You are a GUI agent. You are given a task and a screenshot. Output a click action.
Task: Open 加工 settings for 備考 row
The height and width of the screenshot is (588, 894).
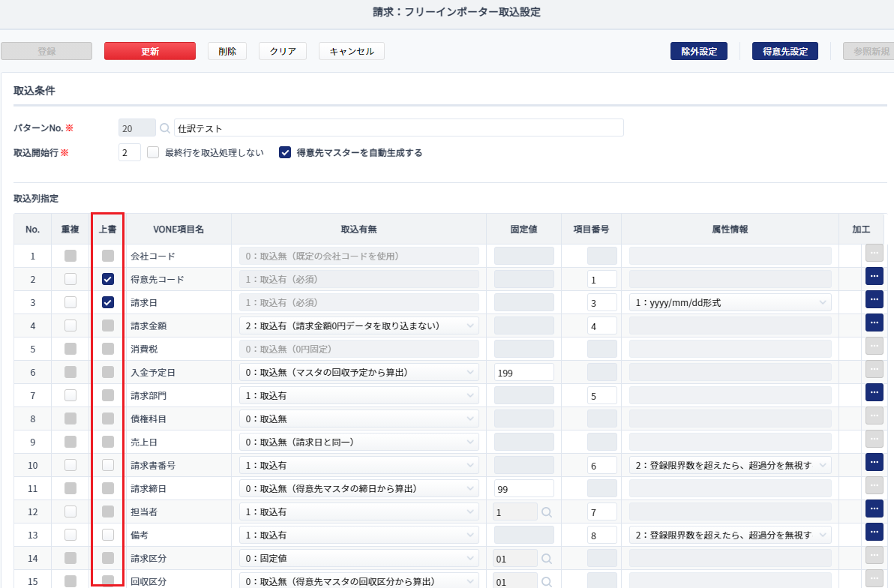click(x=874, y=532)
